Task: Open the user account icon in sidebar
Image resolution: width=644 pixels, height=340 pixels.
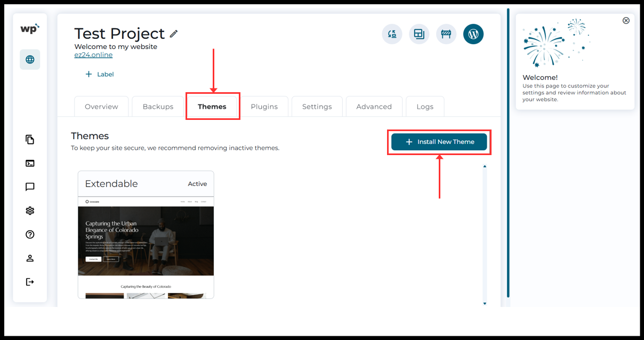Action: [x=30, y=258]
